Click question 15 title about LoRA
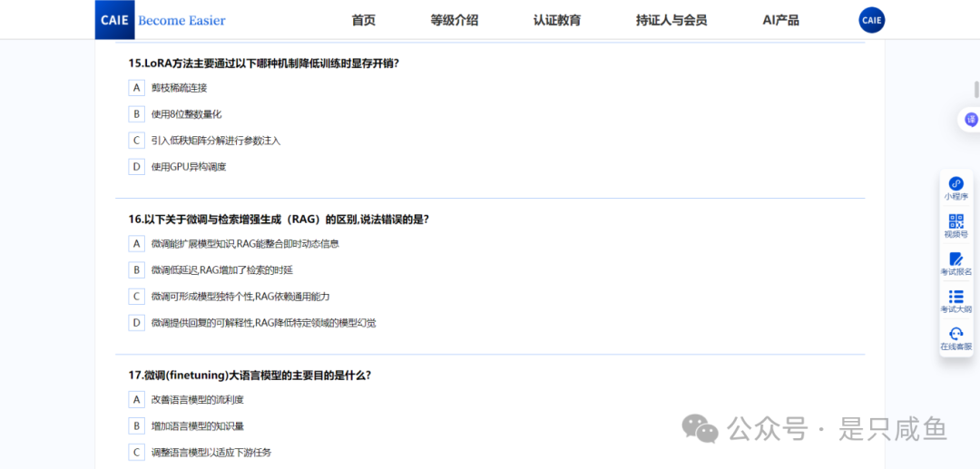The height and width of the screenshot is (469, 980). pyautogui.click(x=264, y=64)
